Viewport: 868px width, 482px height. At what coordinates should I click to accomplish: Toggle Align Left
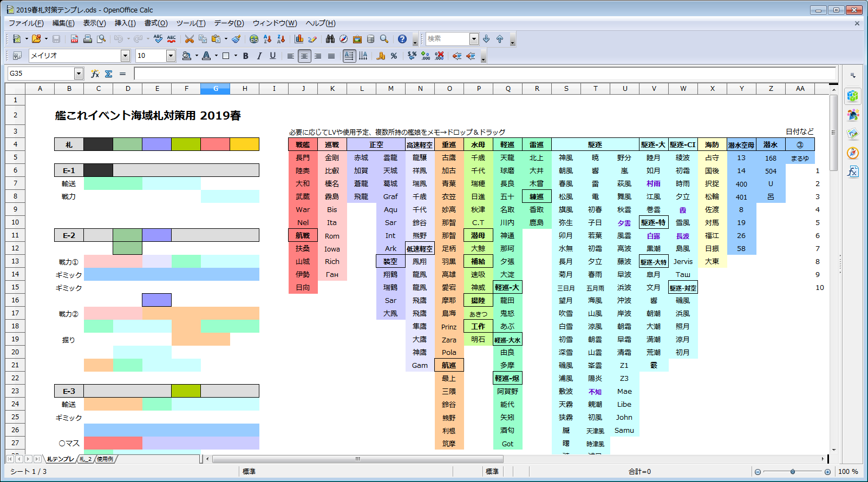[291, 56]
